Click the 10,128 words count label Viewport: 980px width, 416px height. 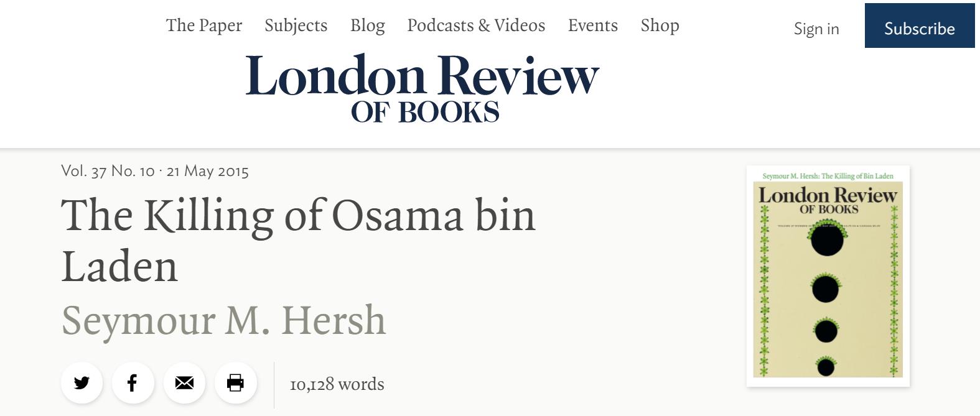337,384
